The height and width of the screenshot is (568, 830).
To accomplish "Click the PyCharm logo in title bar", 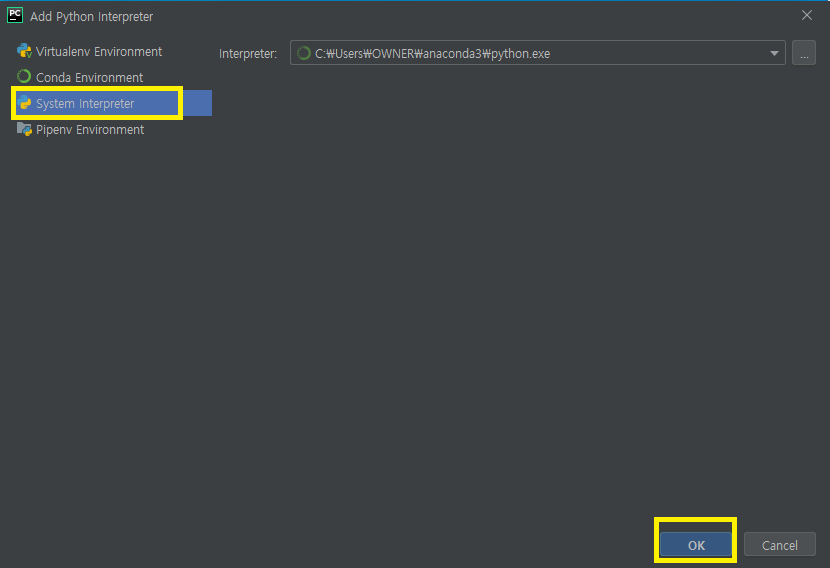I will pos(15,15).
